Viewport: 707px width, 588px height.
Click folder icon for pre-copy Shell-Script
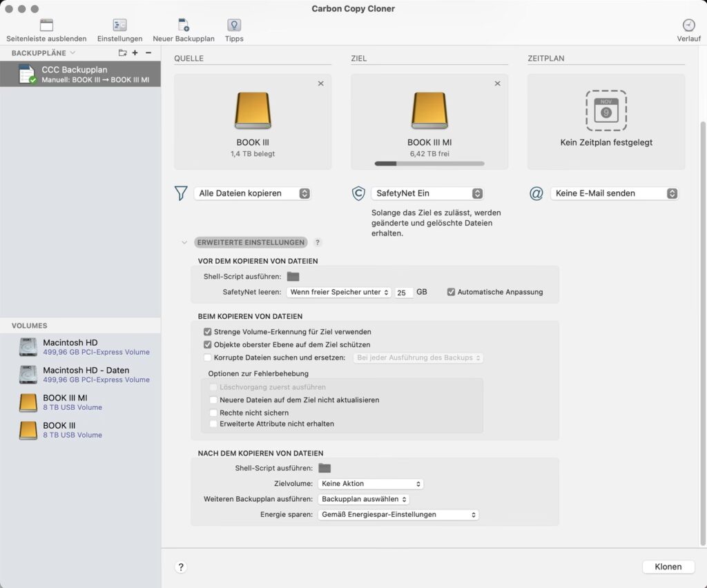pyautogui.click(x=293, y=277)
